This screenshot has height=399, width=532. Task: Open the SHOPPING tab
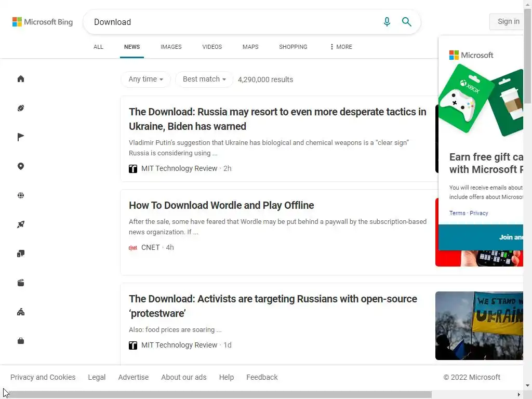[293, 47]
